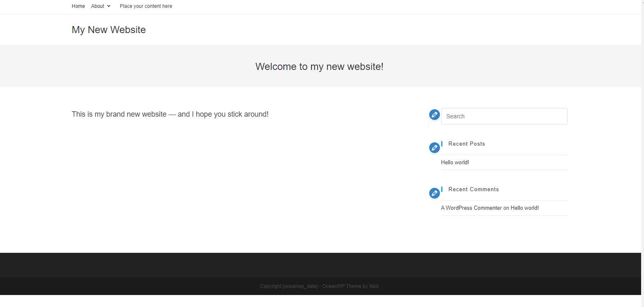Click inside the Search input field
This screenshot has width=644, height=307.
click(504, 116)
